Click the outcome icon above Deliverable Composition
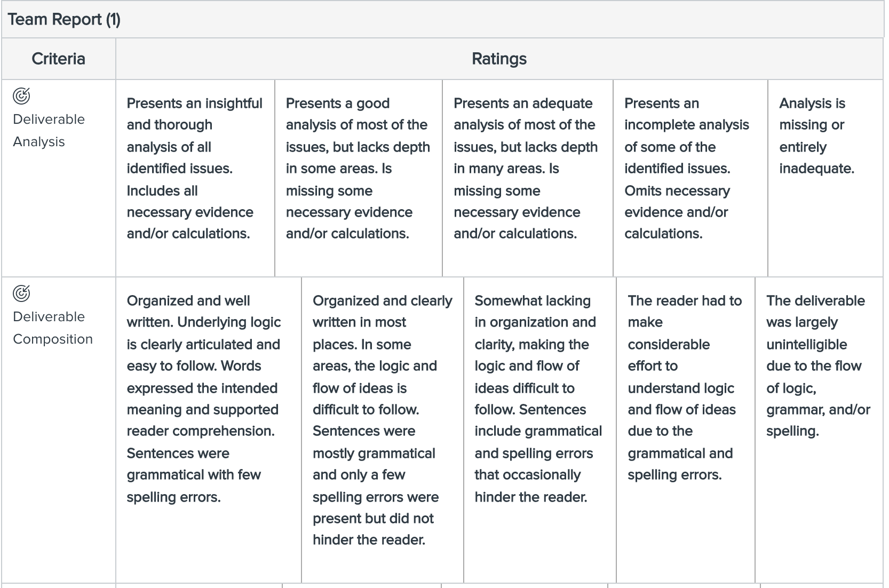Screen dimensions: 889x588 (21, 293)
